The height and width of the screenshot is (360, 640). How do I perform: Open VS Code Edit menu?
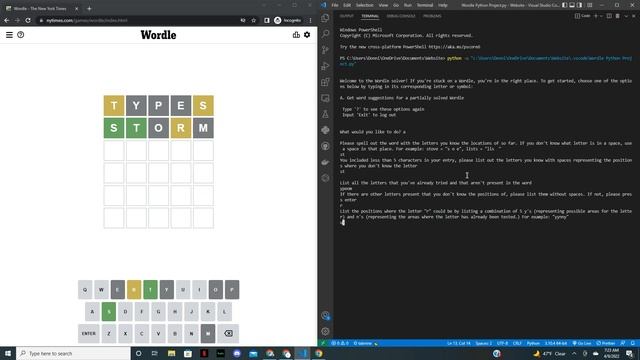click(347, 5)
